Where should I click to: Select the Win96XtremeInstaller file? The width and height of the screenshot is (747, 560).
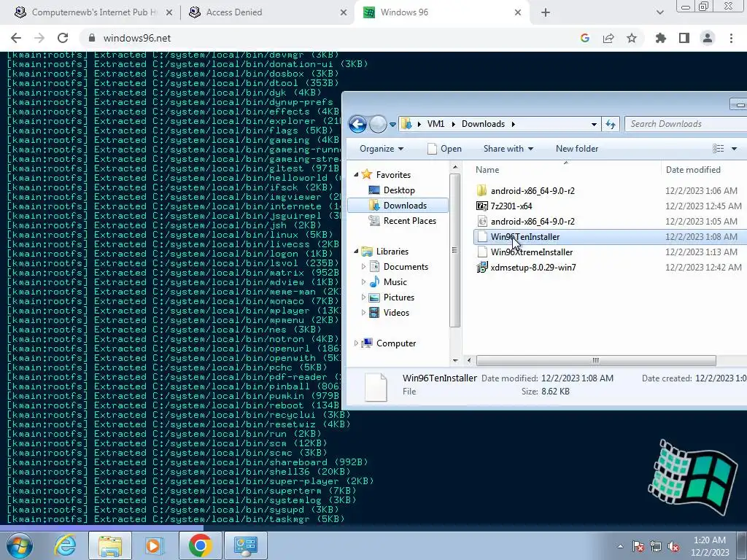click(532, 252)
